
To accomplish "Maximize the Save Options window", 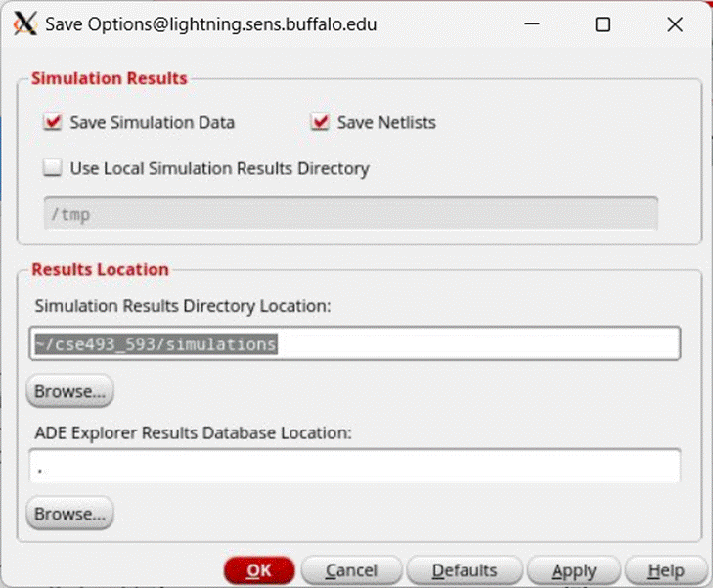I will [x=602, y=24].
